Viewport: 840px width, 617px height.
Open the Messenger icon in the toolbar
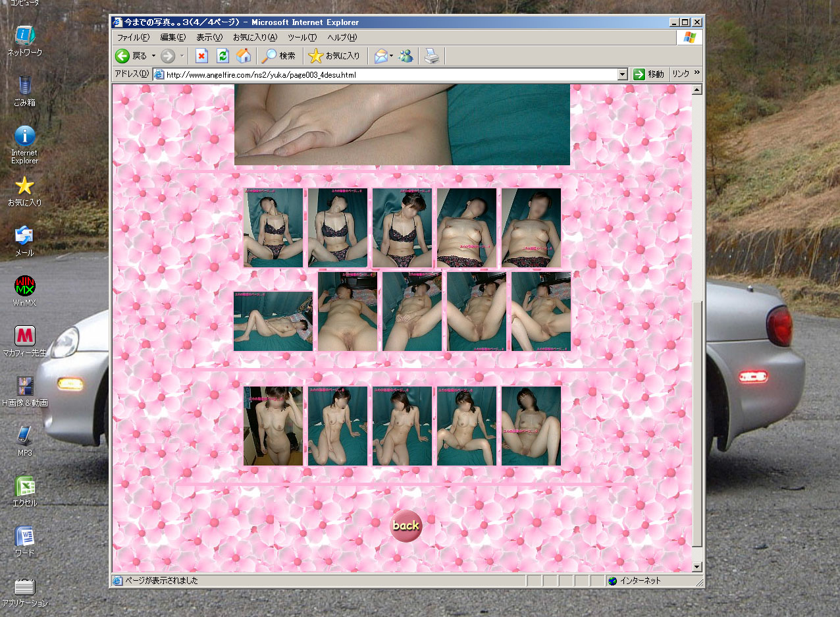406,56
